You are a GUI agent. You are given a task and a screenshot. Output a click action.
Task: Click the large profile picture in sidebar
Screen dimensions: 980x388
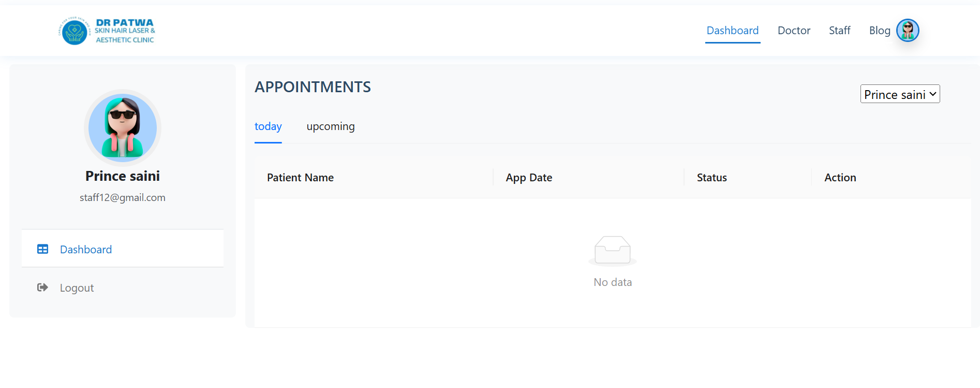(x=123, y=127)
